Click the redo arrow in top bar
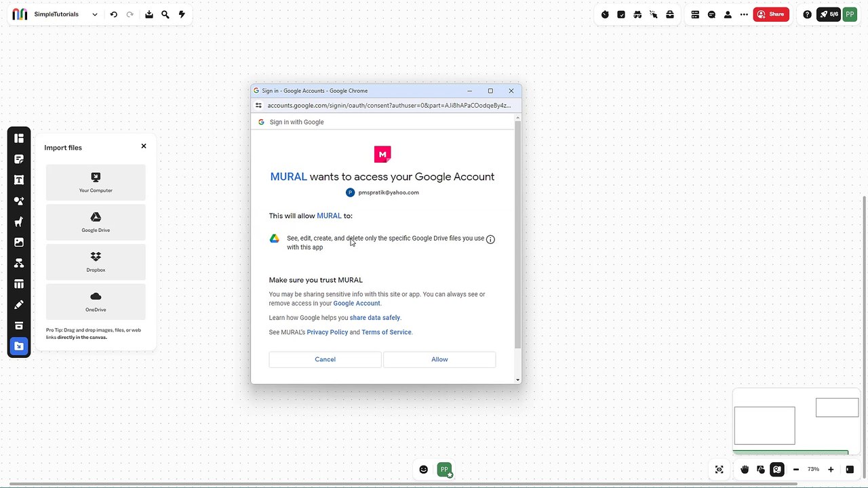This screenshot has height=488, width=868. click(x=130, y=14)
